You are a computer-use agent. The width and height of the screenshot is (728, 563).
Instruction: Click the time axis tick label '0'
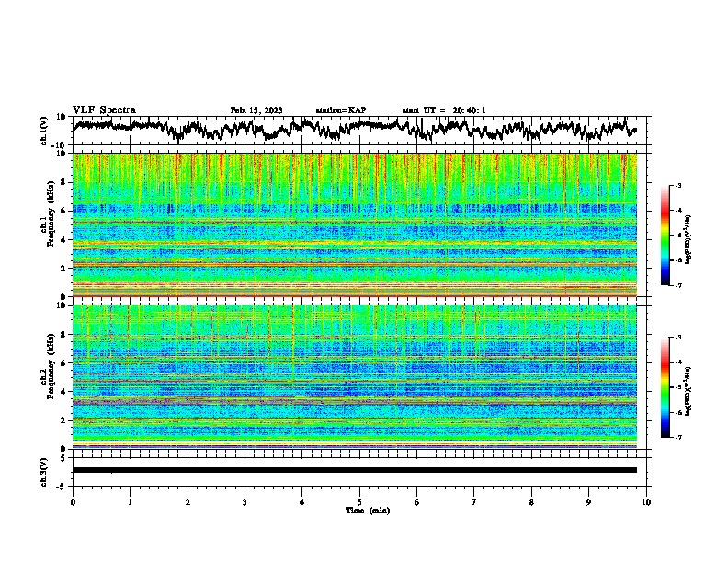pyautogui.click(x=73, y=502)
